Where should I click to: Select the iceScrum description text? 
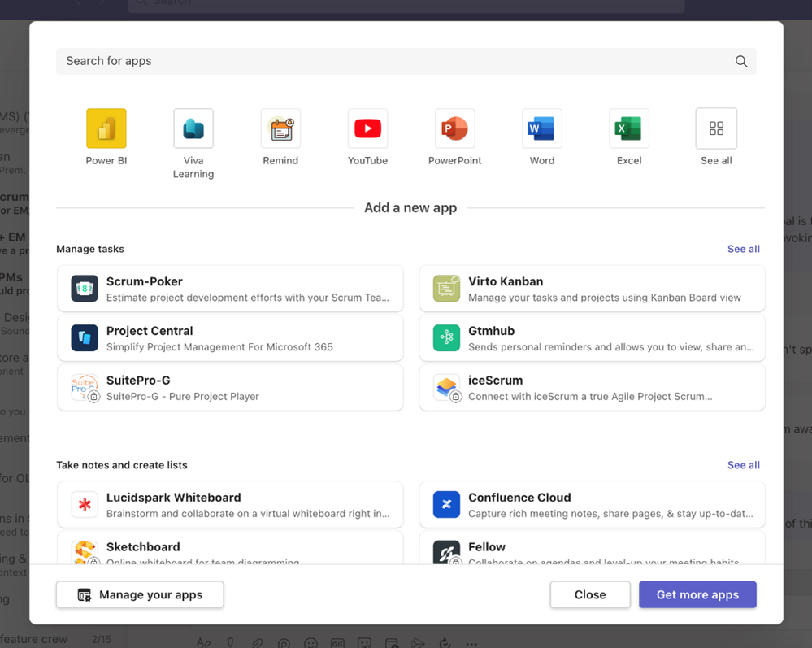point(590,396)
